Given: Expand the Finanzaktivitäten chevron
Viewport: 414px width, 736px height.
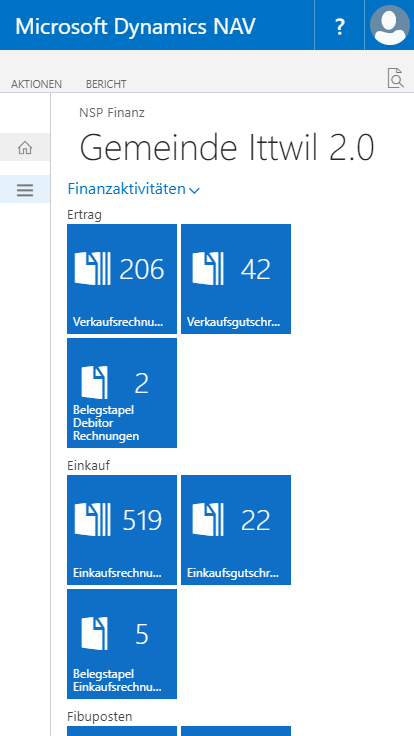Looking at the screenshot, I should tap(194, 190).
